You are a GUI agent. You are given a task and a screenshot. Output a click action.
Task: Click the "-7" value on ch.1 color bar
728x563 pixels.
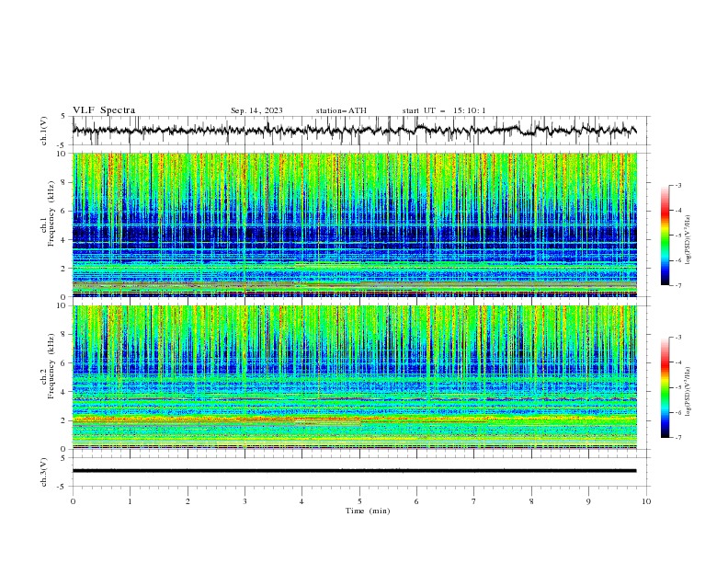click(677, 285)
